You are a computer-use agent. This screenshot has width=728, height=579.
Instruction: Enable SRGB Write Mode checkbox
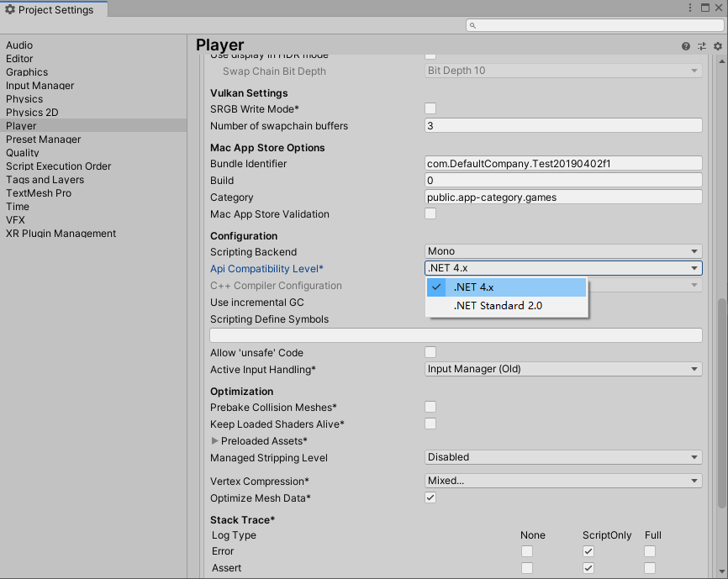[430, 108]
